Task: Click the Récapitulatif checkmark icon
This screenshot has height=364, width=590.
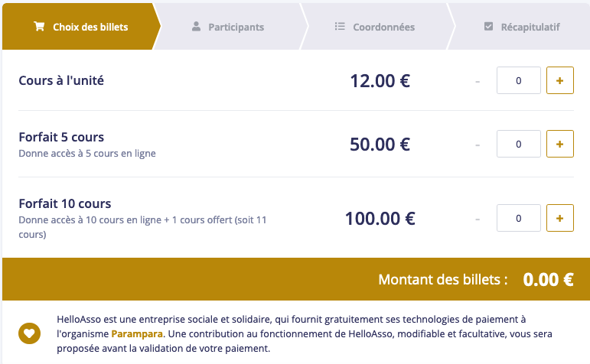Action: click(489, 26)
